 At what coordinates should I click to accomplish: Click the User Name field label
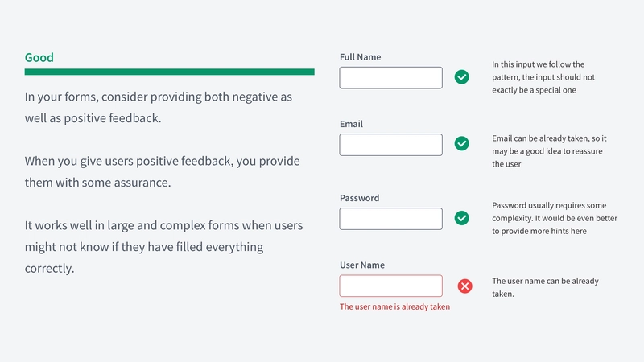362,265
